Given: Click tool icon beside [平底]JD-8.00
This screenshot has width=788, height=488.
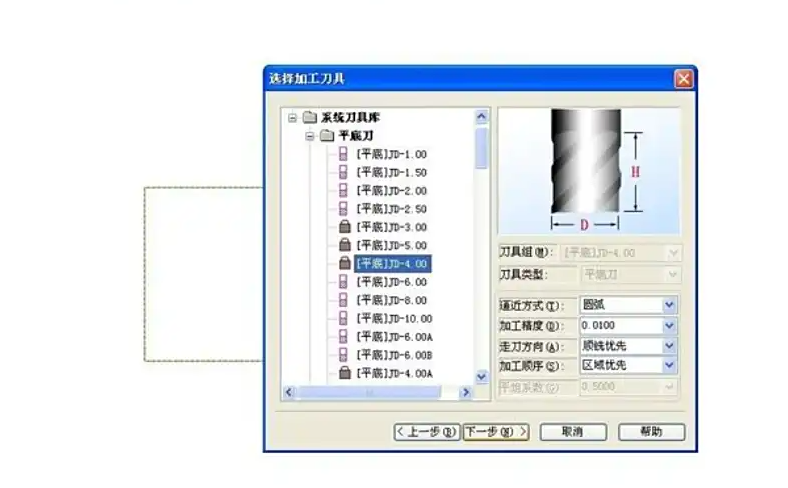Looking at the screenshot, I should coord(343,300).
